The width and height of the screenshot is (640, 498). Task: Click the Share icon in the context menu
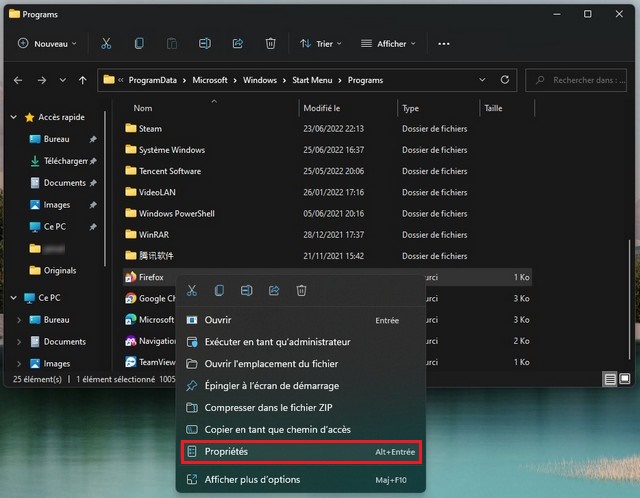[274, 291]
